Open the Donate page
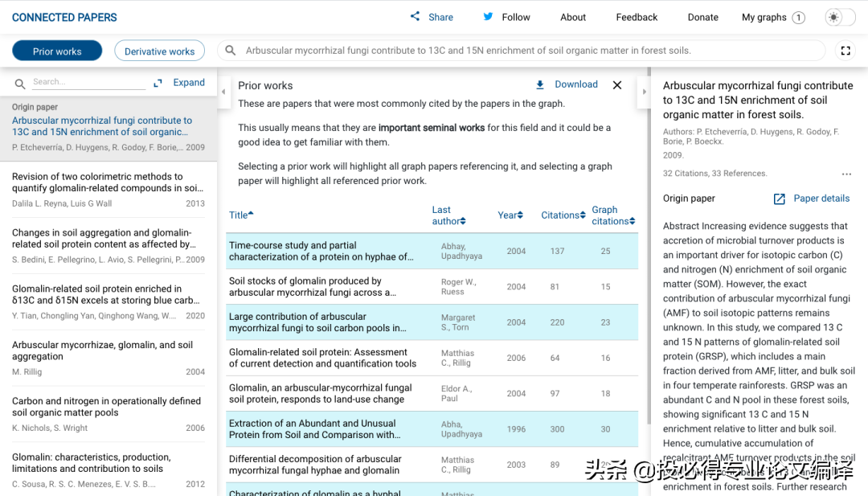868x496 pixels. click(x=703, y=17)
